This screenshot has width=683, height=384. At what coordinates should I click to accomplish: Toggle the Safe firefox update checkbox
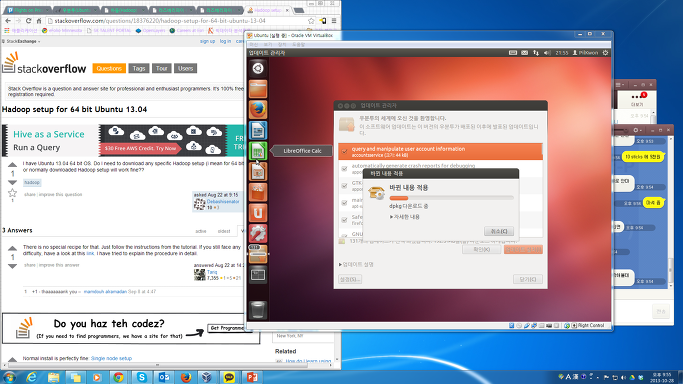[x=345, y=219]
